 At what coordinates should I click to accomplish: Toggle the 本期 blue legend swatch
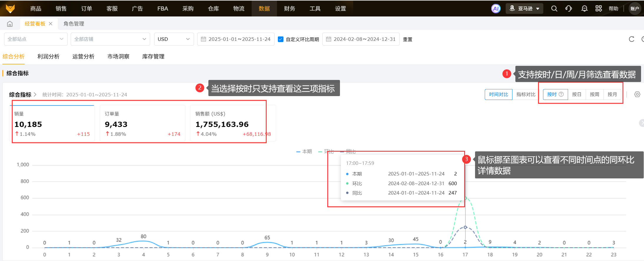click(x=298, y=152)
